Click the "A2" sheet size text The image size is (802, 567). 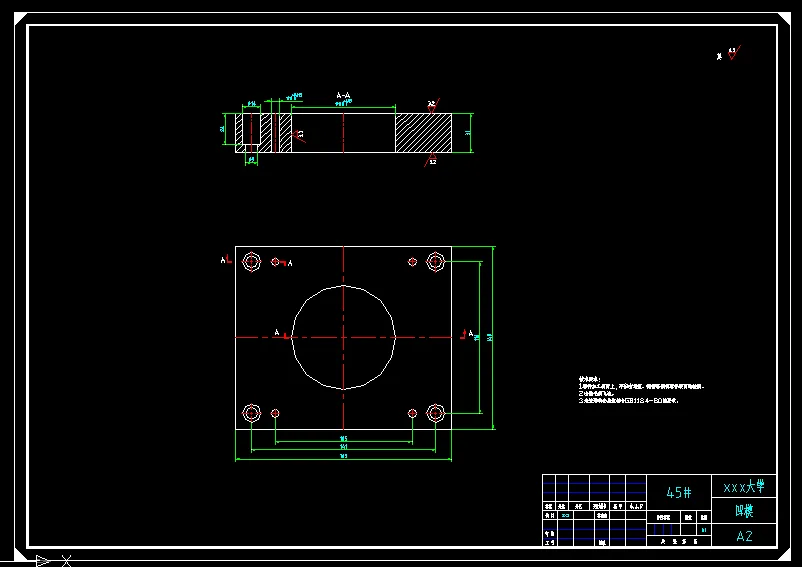(x=744, y=536)
